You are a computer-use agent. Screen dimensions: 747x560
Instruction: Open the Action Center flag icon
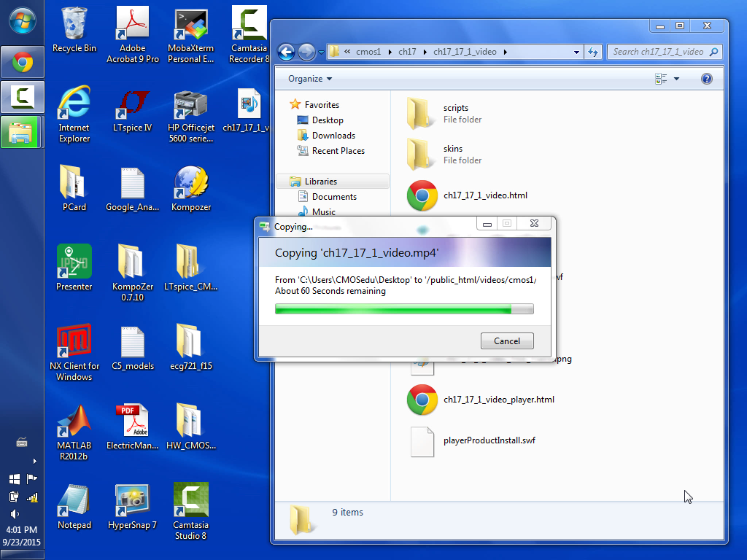pyautogui.click(x=32, y=478)
